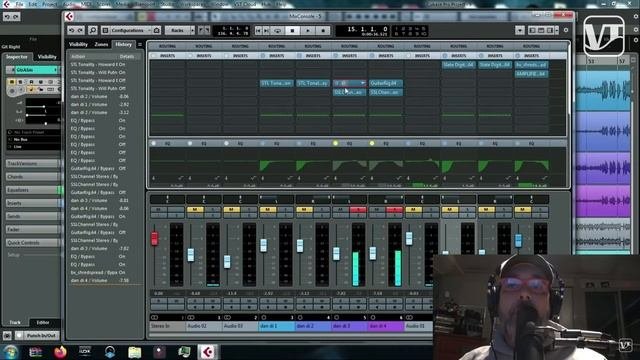This screenshot has width=640, height=360.
Task: Open the channel search magnifier
Action: pyautogui.click(x=93, y=31)
